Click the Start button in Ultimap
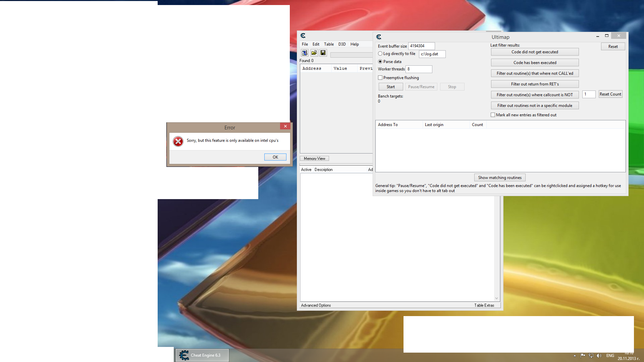The width and height of the screenshot is (644, 362). click(390, 87)
